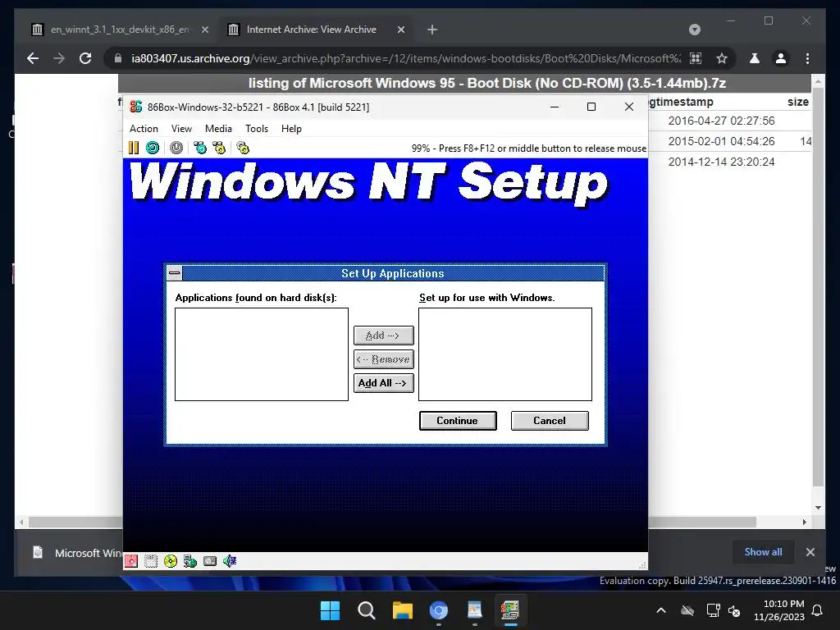Click Chrome icon in taskbar
Screen dimensions: 840x630
click(x=439, y=610)
